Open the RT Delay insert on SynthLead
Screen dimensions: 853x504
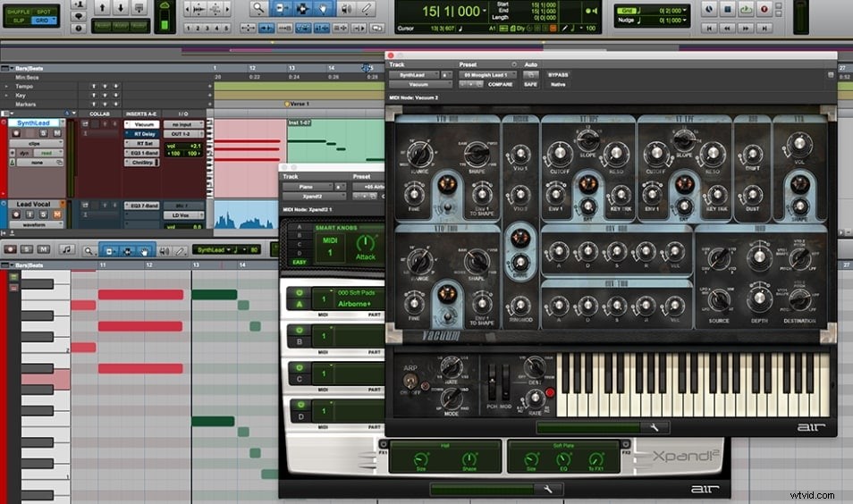(x=142, y=134)
